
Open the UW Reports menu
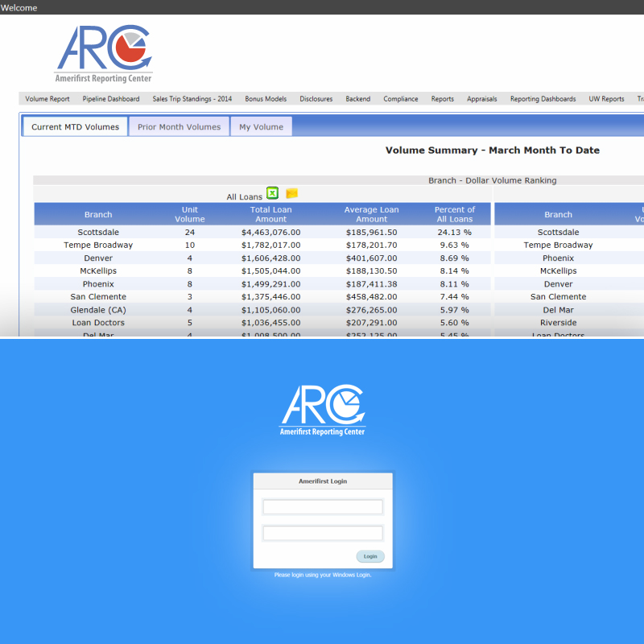tap(606, 99)
